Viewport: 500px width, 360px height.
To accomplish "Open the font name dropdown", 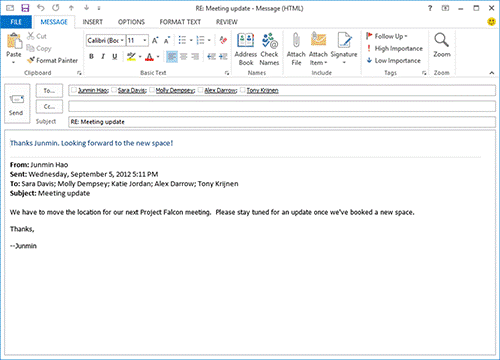I will (x=122, y=41).
